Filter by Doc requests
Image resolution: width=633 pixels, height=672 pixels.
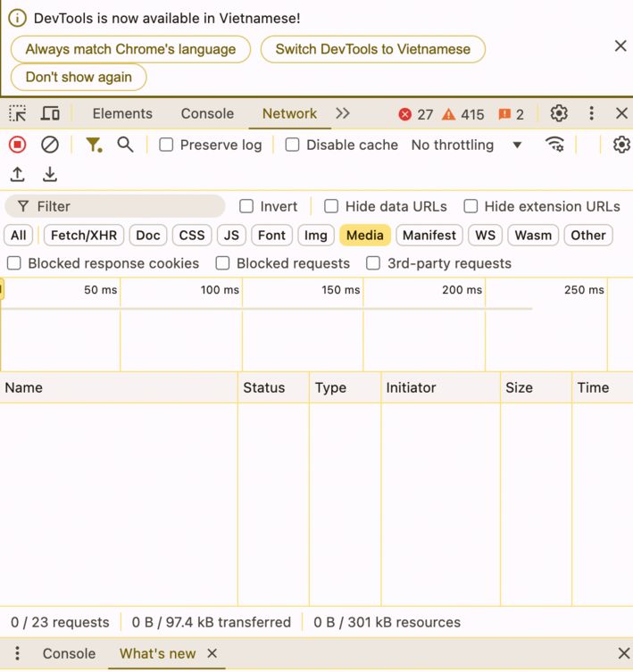(148, 236)
